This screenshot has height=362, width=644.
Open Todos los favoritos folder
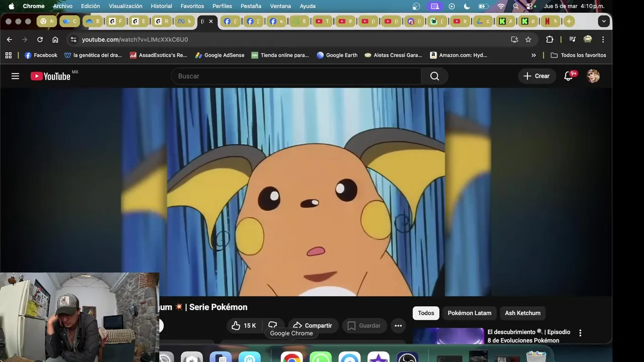[x=578, y=55]
